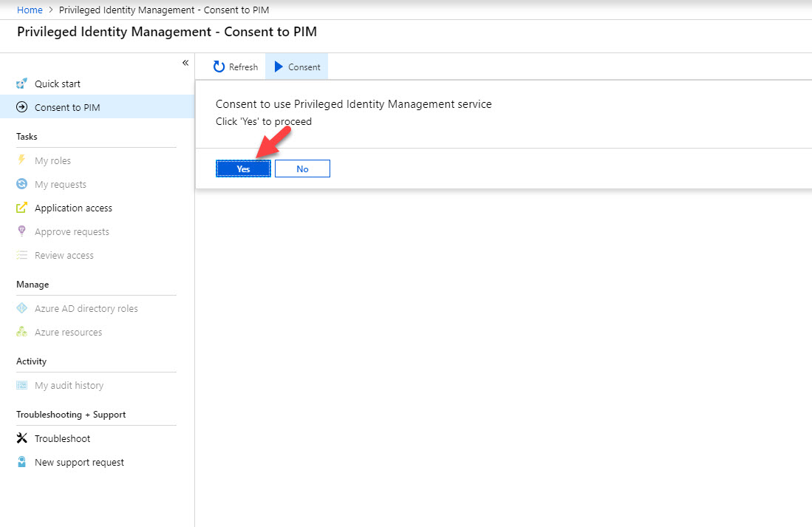Click breadcrumb Privileged Identity Management - Consent to PIM
Viewport: 812px width, 527px height.
click(164, 10)
